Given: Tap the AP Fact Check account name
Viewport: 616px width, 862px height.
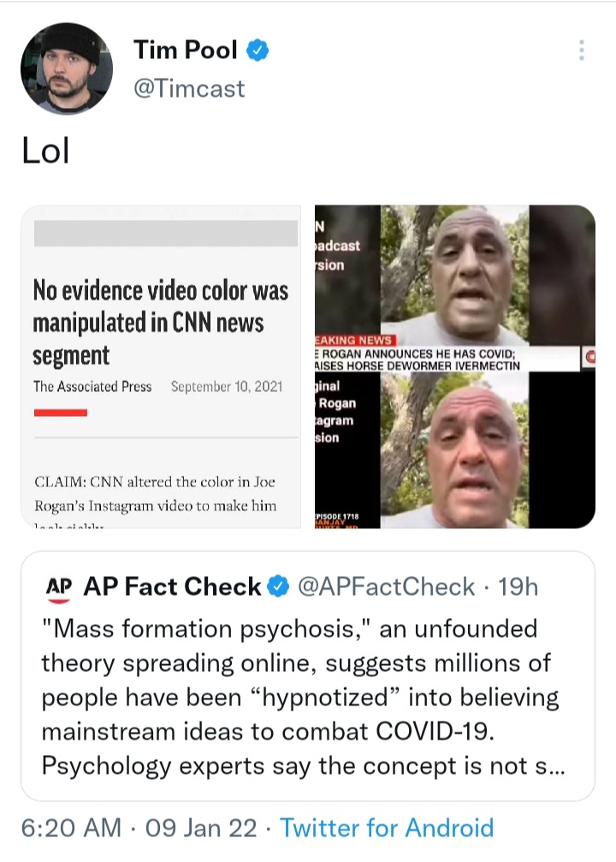Looking at the screenshot, I should (x=172, y=586).
